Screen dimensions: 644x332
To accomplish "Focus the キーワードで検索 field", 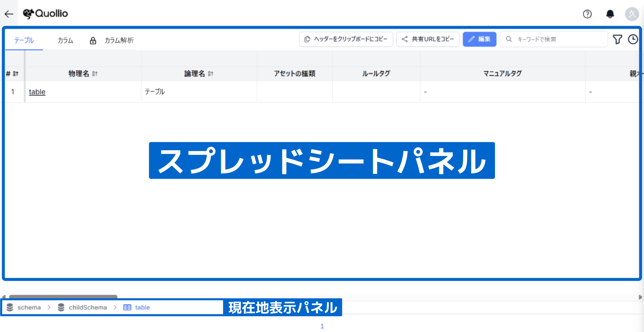I will (x=554, y=39).
